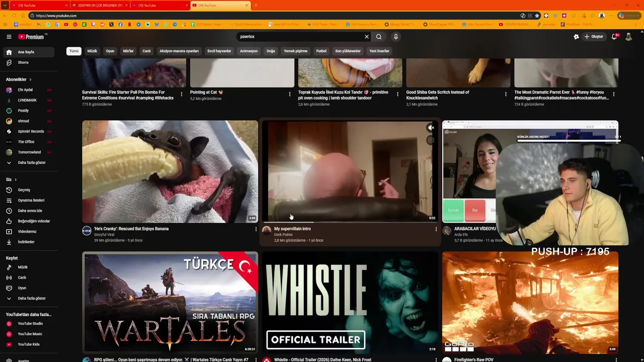This screenshot has height=362, width=644.
Task: Select the Müzik filter chip
Action: click(92, 51)
